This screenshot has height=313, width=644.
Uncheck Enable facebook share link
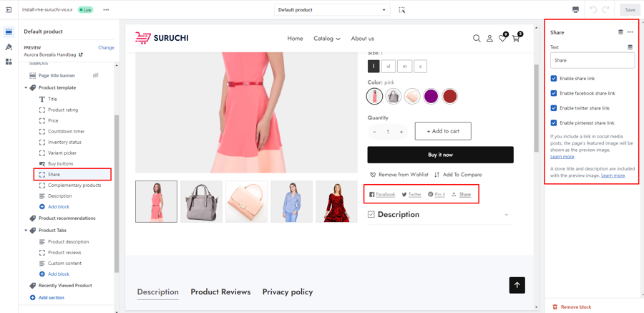pyautogui.click(x=554, y=93)
